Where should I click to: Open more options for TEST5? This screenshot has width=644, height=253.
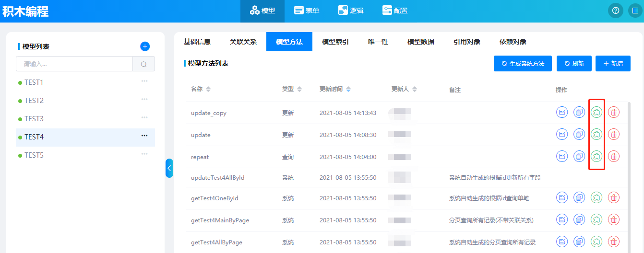[144, 154]
